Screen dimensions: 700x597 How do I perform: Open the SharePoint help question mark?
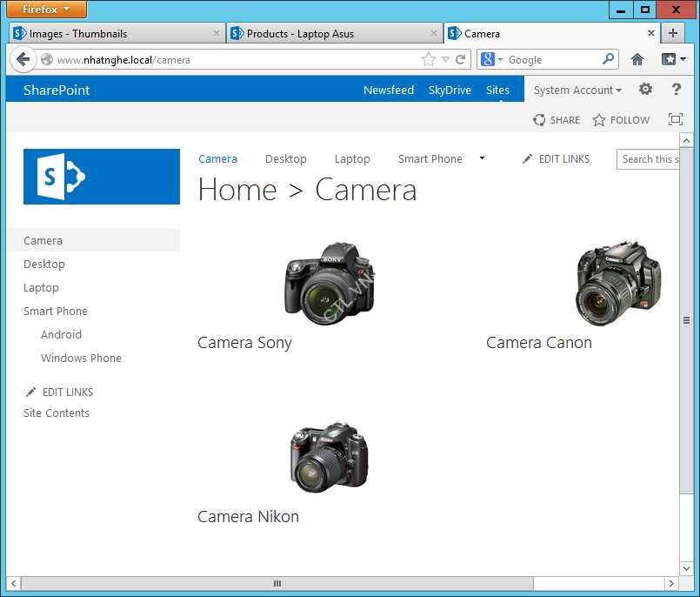pyautogui.click(x=676, y=90)
